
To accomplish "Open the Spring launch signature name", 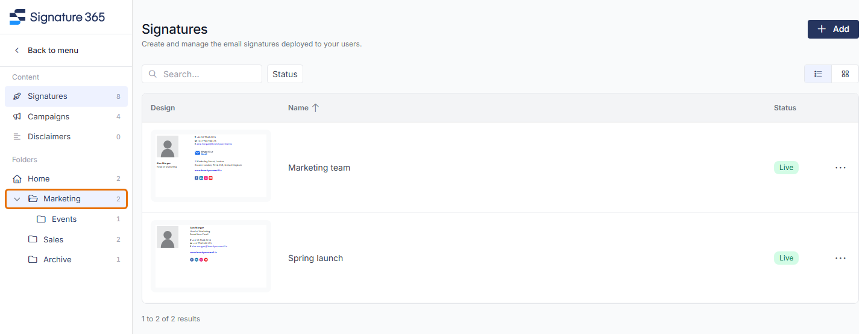I will pyautogui.click(x=315, y=258).
